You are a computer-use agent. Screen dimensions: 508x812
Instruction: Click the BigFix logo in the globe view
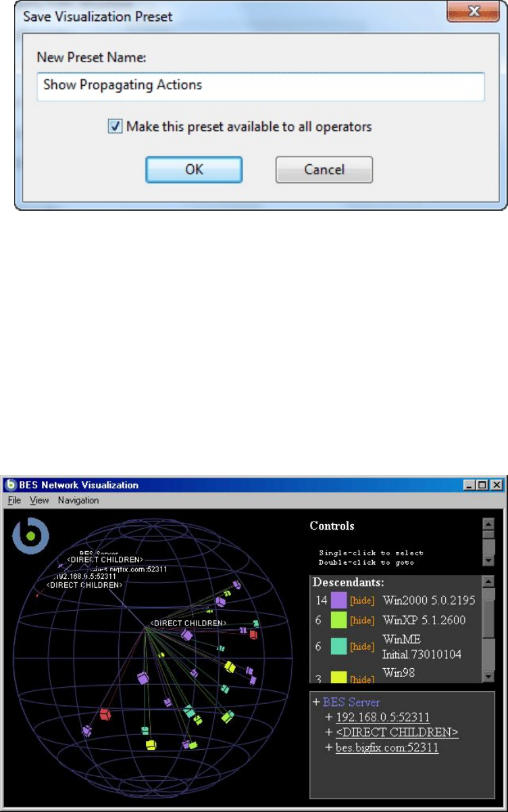[x=30, y=536]
